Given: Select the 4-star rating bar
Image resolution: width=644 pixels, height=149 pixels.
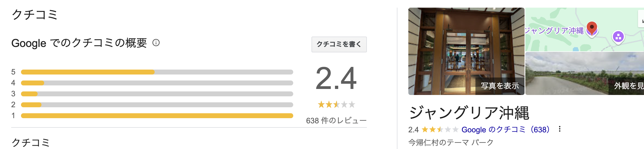Looking at the screenshot, I should 157,83.
